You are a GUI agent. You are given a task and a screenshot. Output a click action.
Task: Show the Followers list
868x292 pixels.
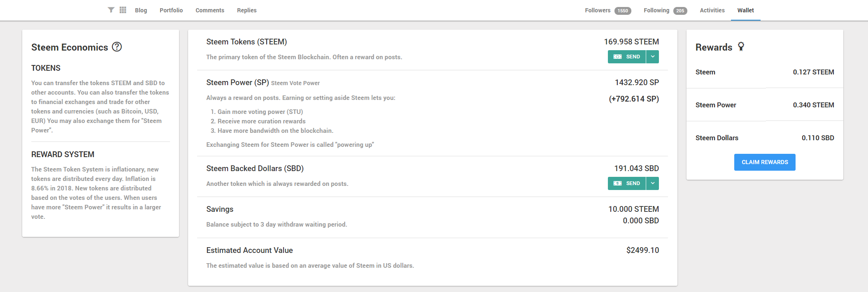pos(598,10)
